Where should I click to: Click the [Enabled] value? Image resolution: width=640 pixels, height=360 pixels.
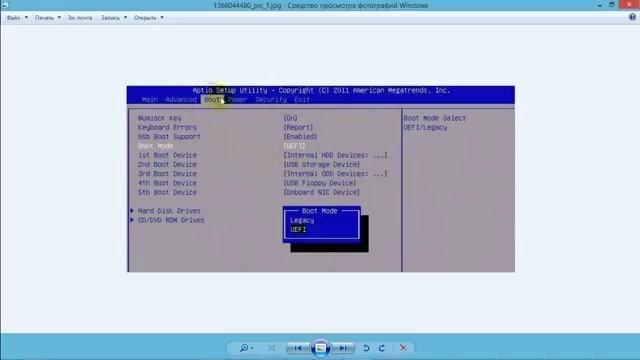300,137
